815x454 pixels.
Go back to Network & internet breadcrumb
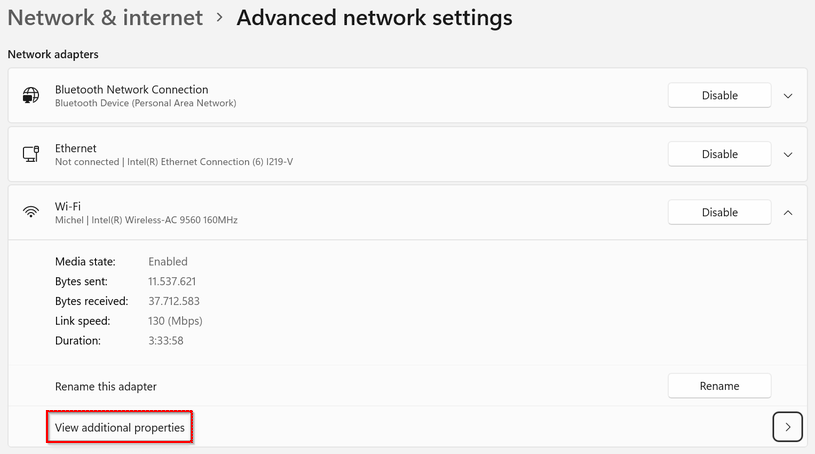click(x=105, y=18)
